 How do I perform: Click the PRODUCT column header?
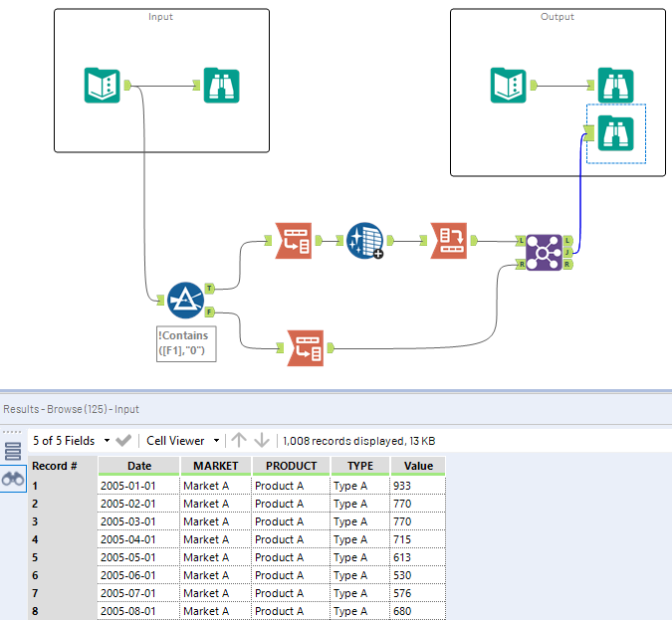click(291, 466)
